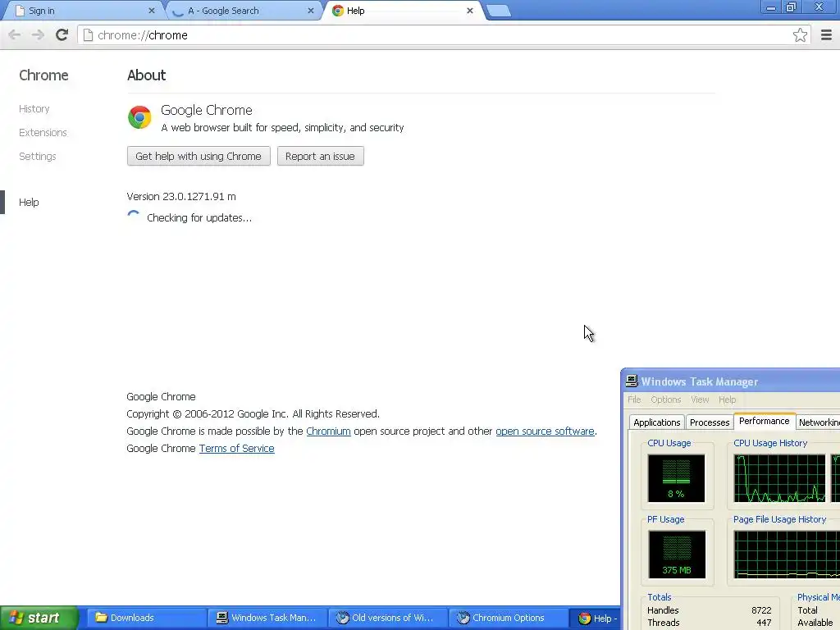This screenshot has width=840, height=630.
Task: Open Old versions of Wi... taskbar item
Action: tap(387, 618)
